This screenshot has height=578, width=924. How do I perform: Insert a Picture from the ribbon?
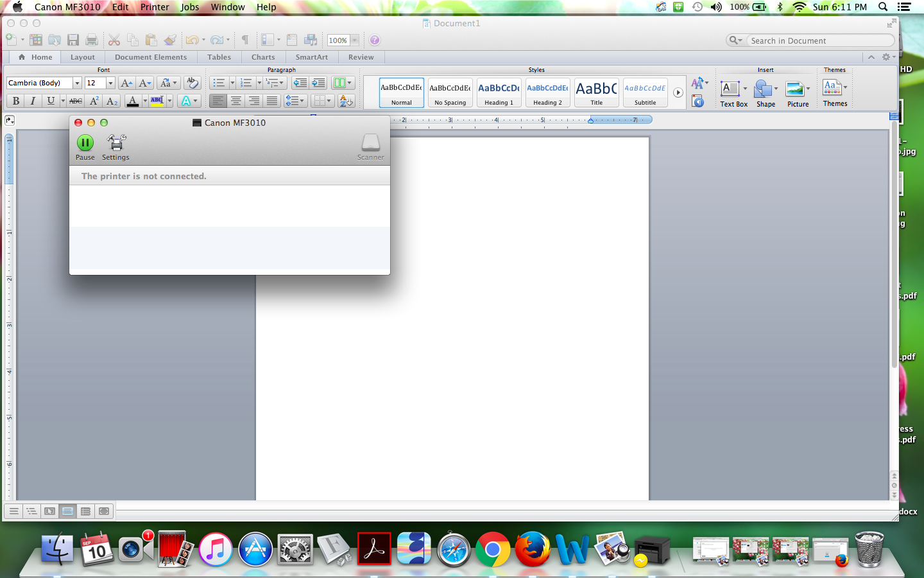coord(798,93)
